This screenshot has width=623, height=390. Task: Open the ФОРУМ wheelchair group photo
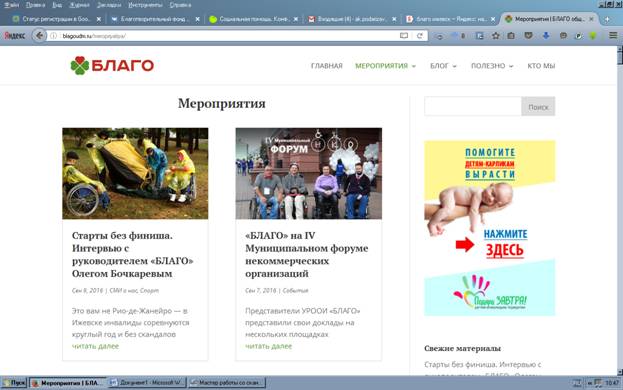(x=309, y=174)
